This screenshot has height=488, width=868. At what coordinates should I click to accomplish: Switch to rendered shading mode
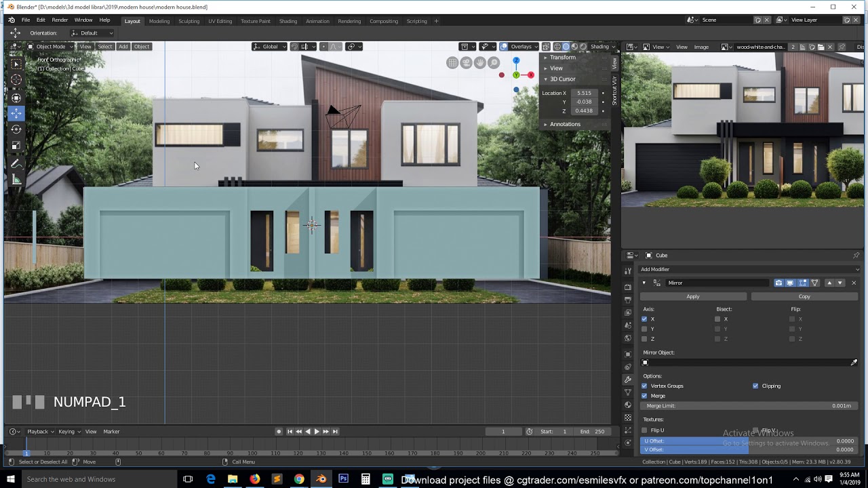pos(583,47)
